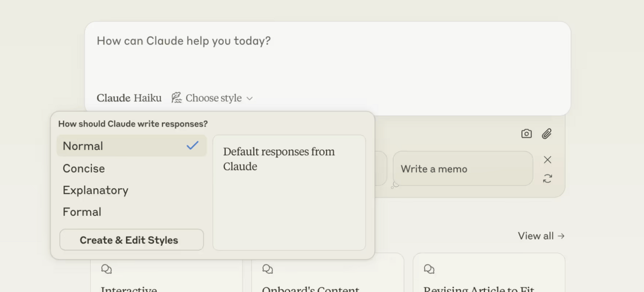Screen dimensions: 644x292
Task: Click the paperclip attach file icon
Action: (x=547, y=134)
